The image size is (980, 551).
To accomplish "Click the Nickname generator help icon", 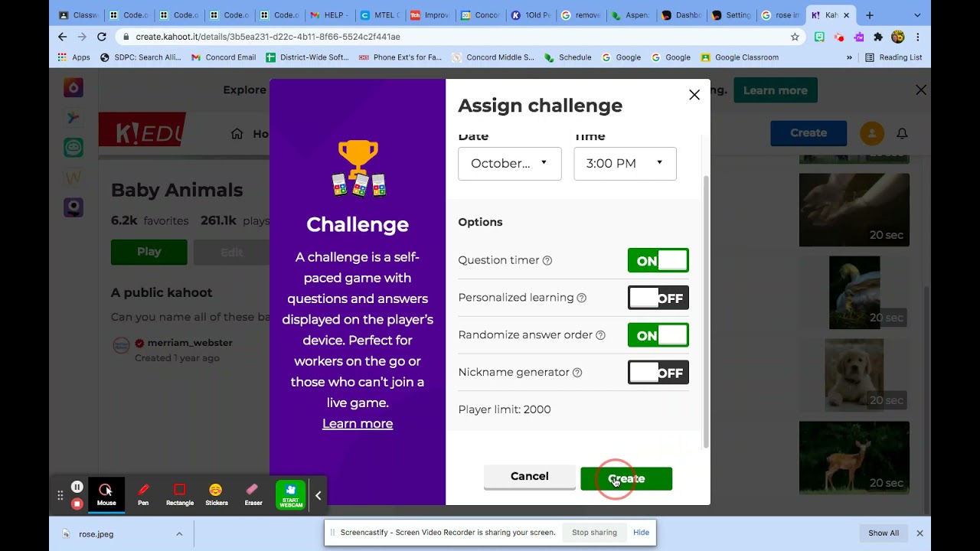I will click(577, 373).
